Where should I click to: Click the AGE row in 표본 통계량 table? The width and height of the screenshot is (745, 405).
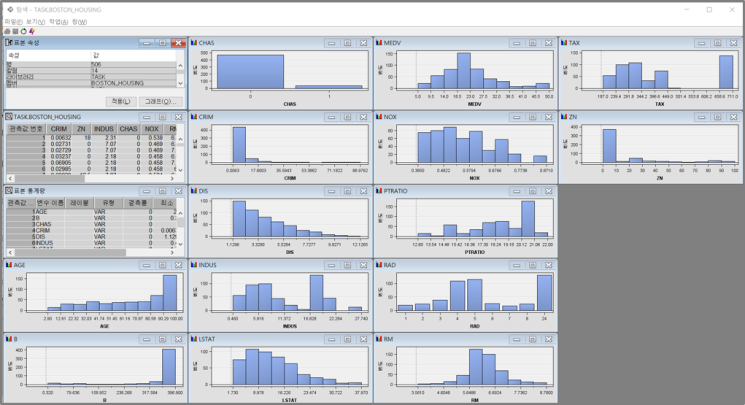pyautogui.click(x=91, y=212)
